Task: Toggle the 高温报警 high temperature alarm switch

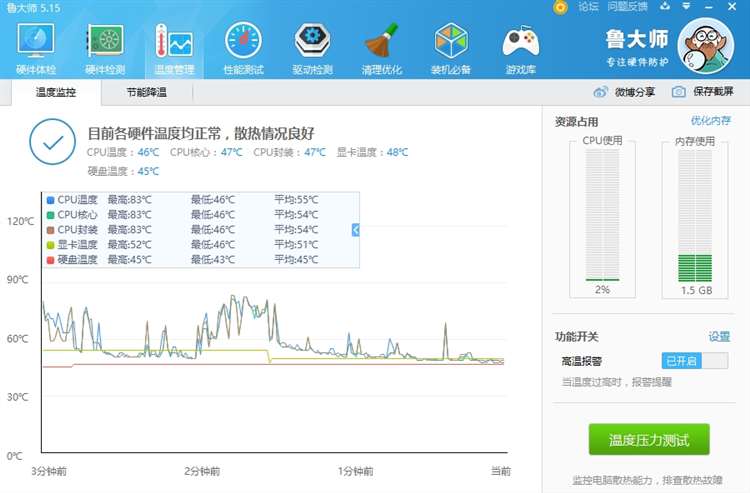Action: tap(695, 361)
